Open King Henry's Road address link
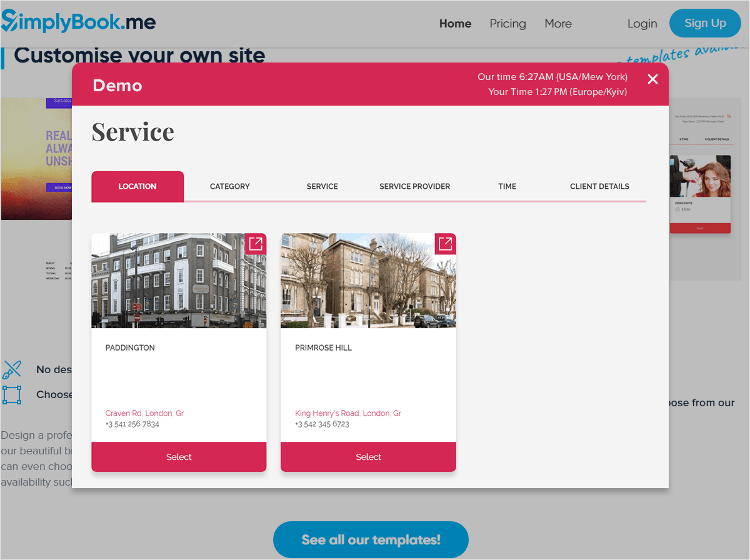The image size is (750, 560). click(348, 413)
